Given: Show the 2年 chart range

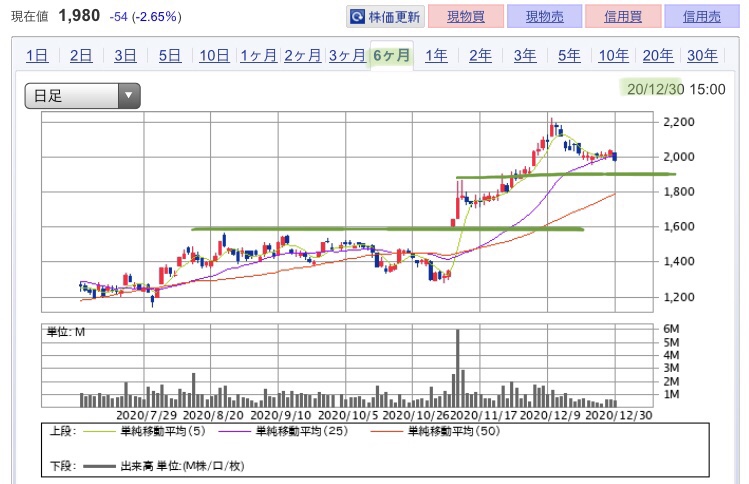Looking at the screenshot, I should coord(480,56).
